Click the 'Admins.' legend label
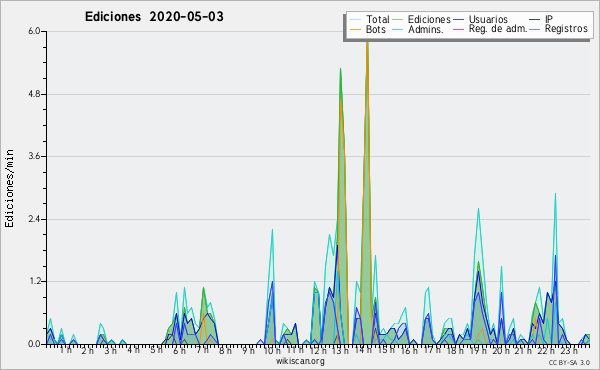 click(x=426, y=29)
